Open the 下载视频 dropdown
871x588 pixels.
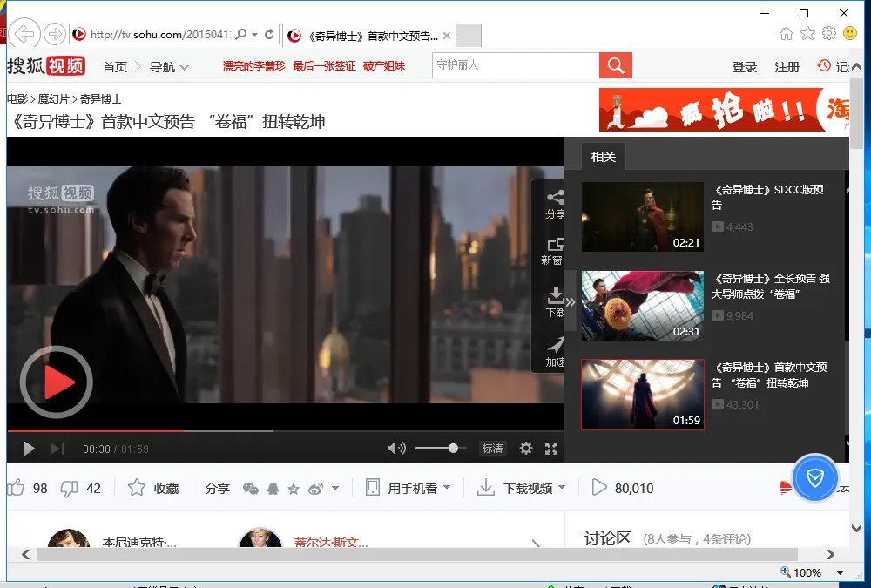(523, 488)
